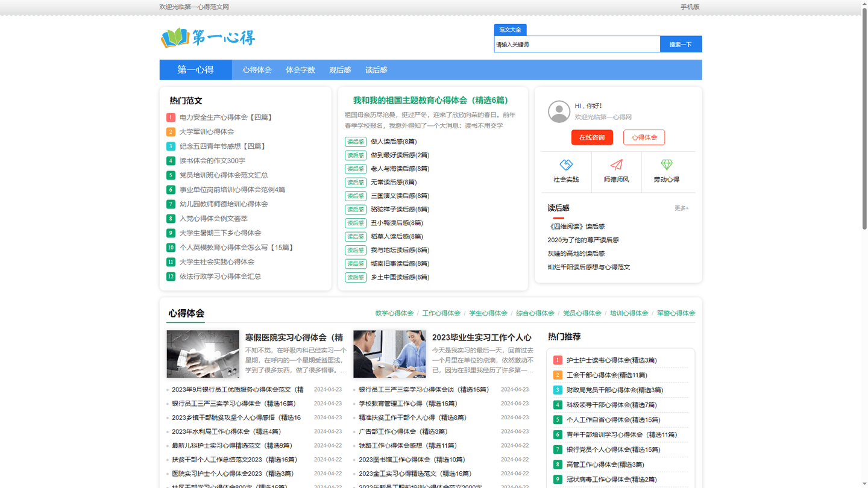868x488 pixels.
Task: Open 银行党员个人心得体会(精选15篇)
Action: point(613,449)
